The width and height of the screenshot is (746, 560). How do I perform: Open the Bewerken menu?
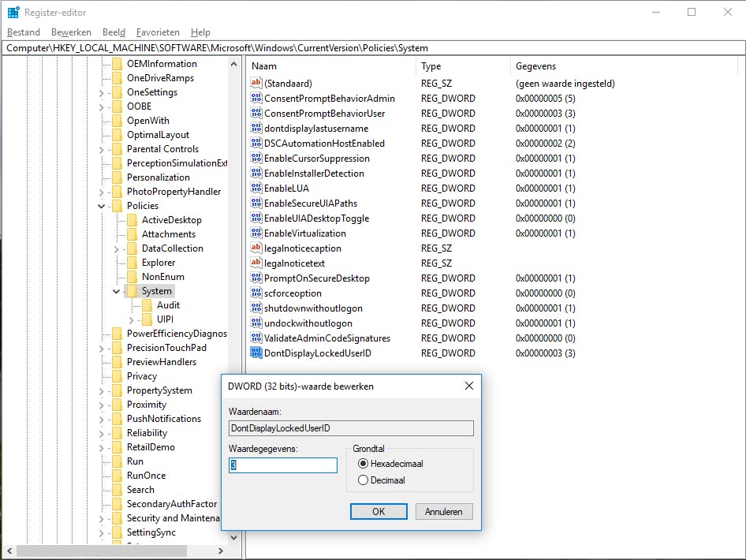click(71, 32)
